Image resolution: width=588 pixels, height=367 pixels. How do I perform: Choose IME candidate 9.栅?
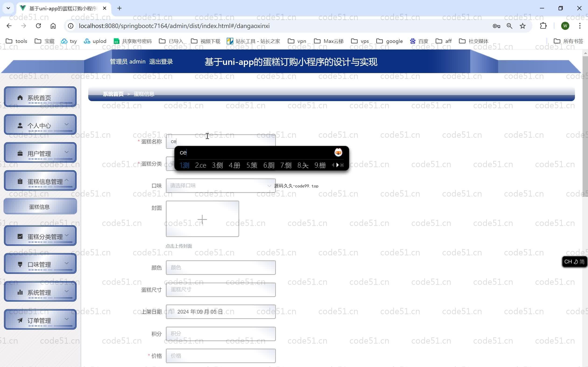pyautogui.click(x=320, y=165)
